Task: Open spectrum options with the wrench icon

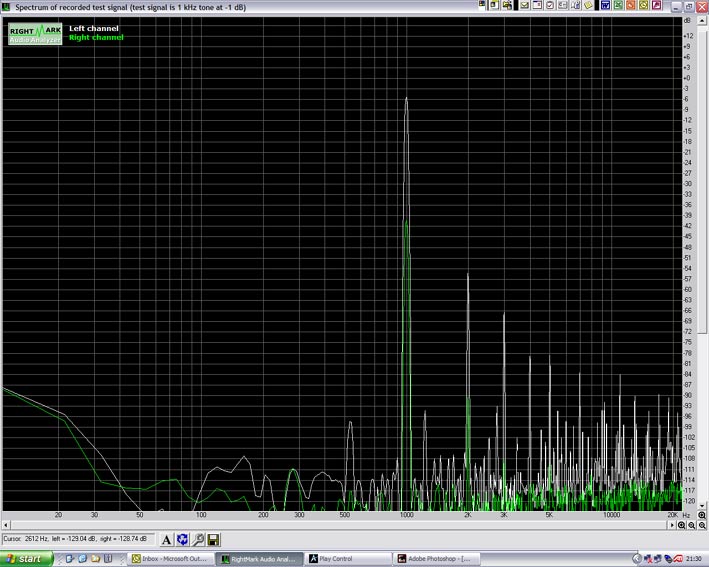Action: (198, 539)
